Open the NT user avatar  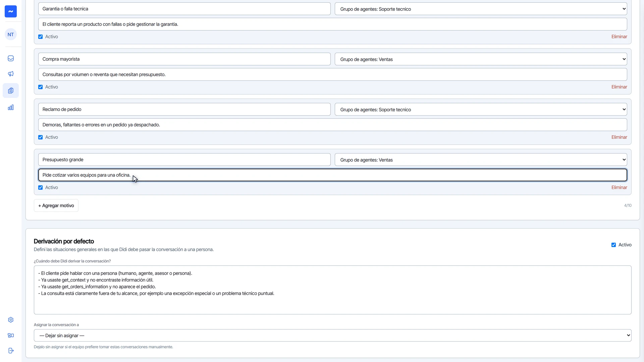coord(11,34)
